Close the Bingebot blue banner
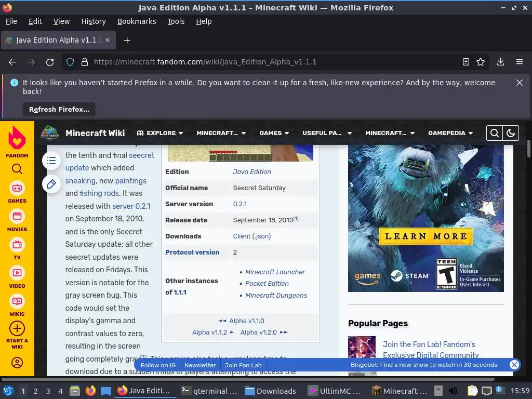This screenshot has width=532, height=399. point(514,365)
